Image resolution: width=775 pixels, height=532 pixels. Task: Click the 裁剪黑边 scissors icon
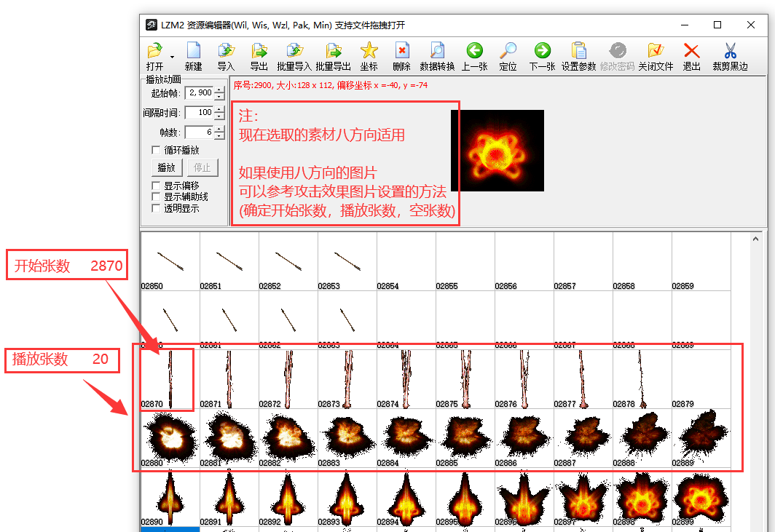coord(730,51)
